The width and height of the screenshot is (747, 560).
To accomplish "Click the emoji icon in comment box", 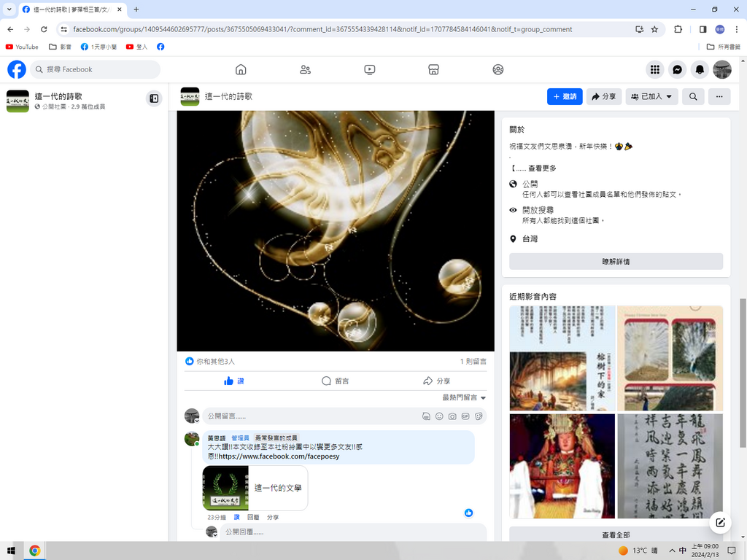I will 439,416.
